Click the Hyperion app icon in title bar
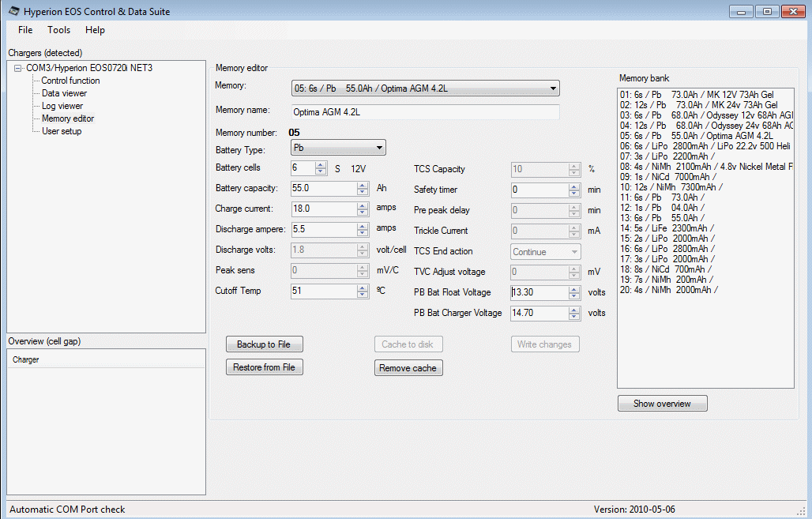 click(13, 11)
